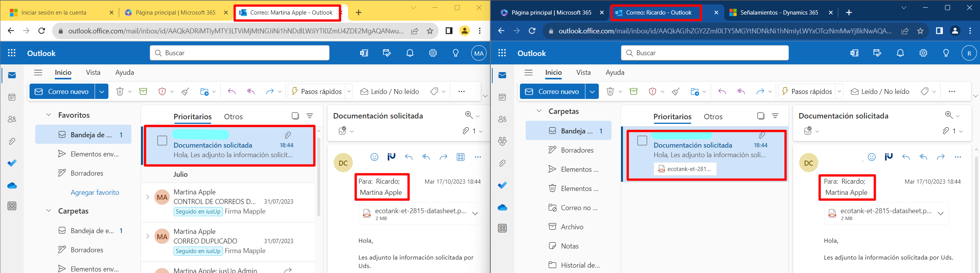
Task: Click archive box icon in Ricardo's toolbar
Action: [x=633, y=92]
